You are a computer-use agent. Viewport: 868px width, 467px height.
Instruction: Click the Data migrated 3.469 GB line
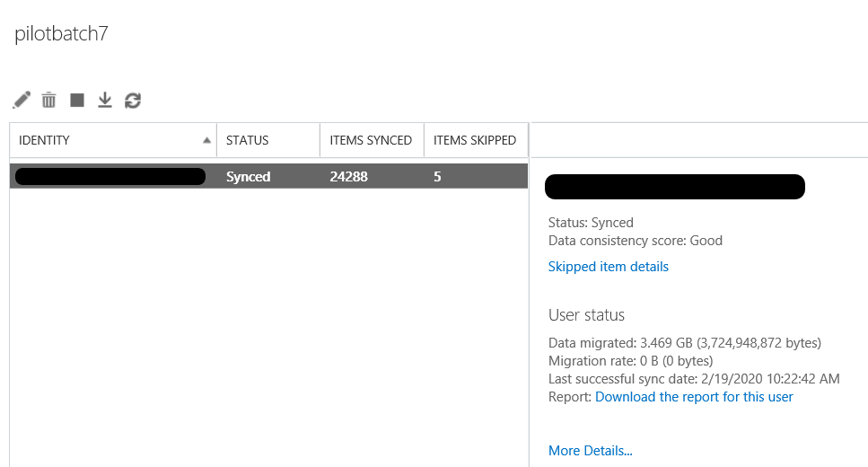(685, 343)
